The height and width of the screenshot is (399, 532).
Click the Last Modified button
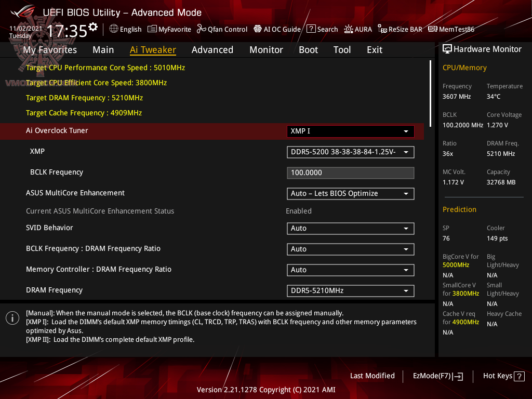372,376
